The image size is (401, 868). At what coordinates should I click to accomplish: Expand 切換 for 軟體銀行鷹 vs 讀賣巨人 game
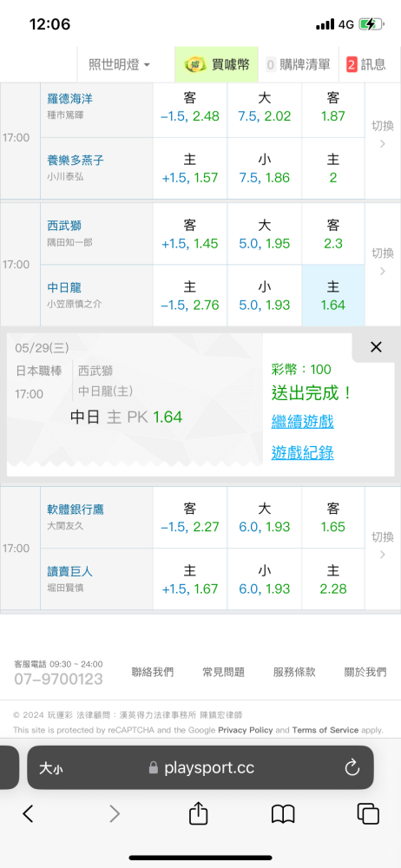[x=382, y=545]
